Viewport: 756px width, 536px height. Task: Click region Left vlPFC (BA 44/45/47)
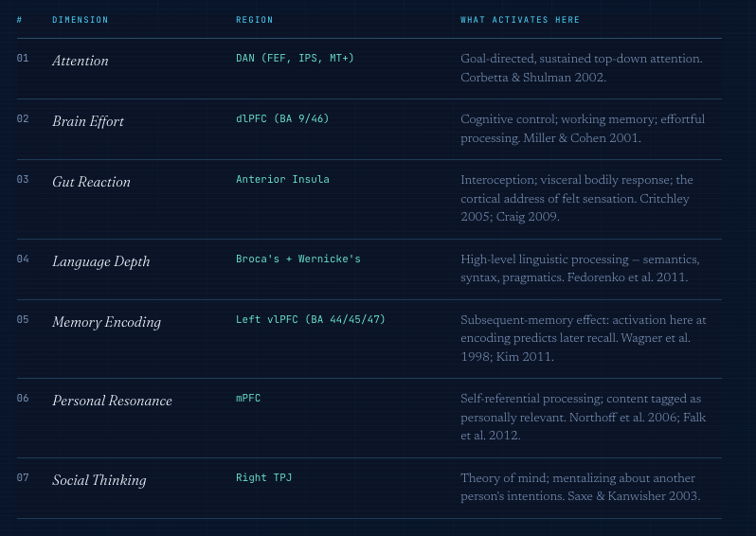(x=311, y=319)
